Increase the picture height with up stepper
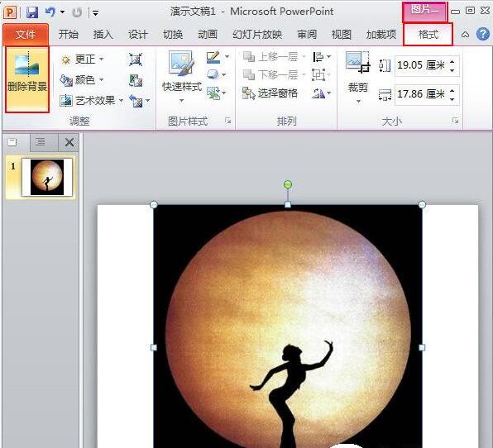Image resolution: width=493 pixels, height=448 pixels. point(452,62)
